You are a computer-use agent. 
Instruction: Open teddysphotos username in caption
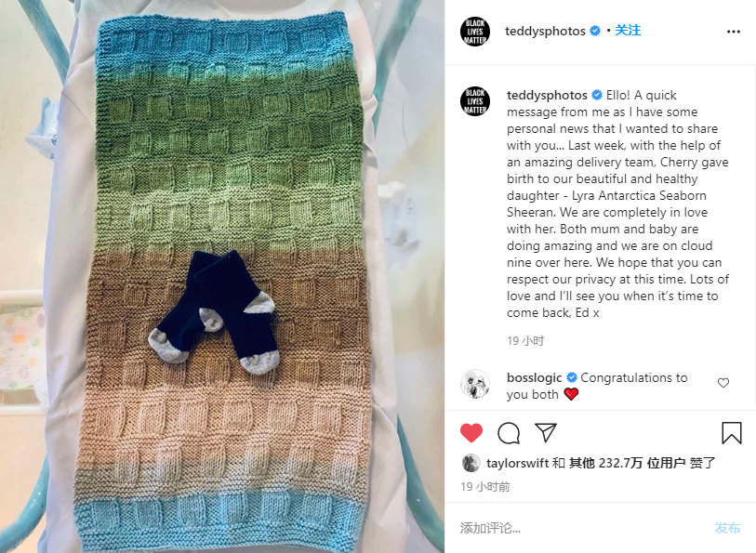click(547, 96)
